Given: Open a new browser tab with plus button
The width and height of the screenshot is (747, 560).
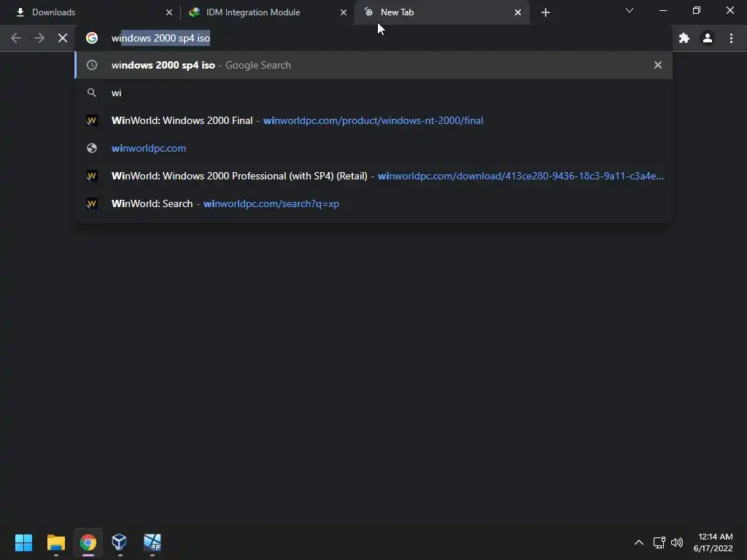Looking at the screenshot, I should pyautogui.click(x=546, y=12).
